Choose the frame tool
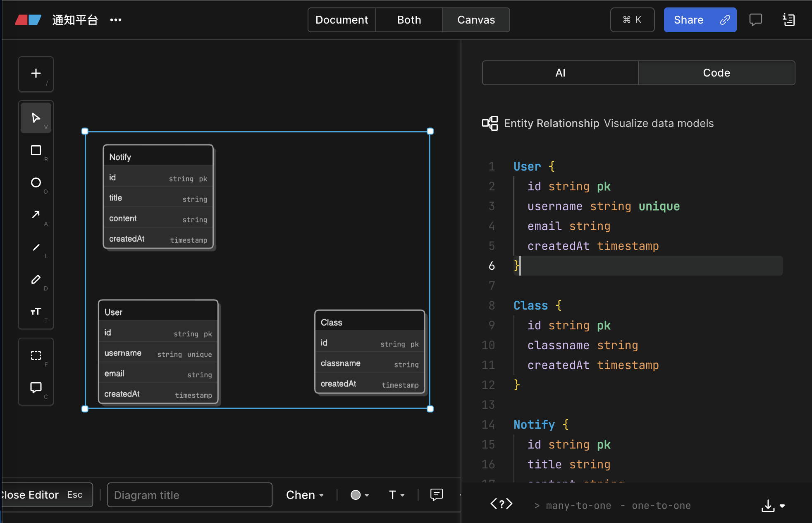812x523 pixels. pyautogui.click(x=36, y=355)
